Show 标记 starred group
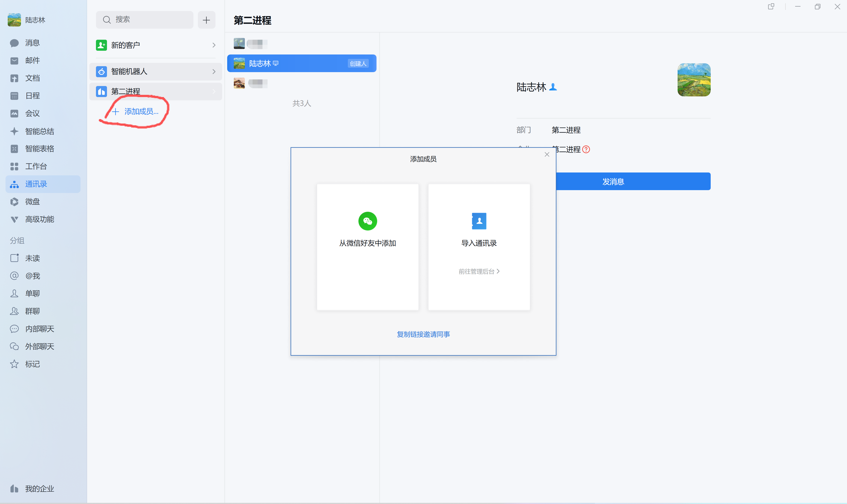 tap(43, 364)
